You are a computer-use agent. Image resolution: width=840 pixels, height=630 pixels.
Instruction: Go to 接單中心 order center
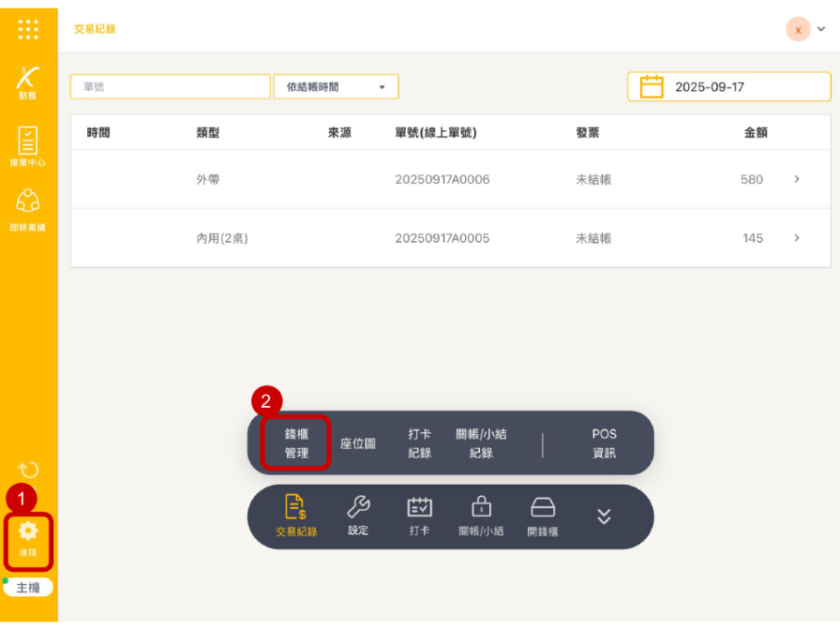[28, 147]
